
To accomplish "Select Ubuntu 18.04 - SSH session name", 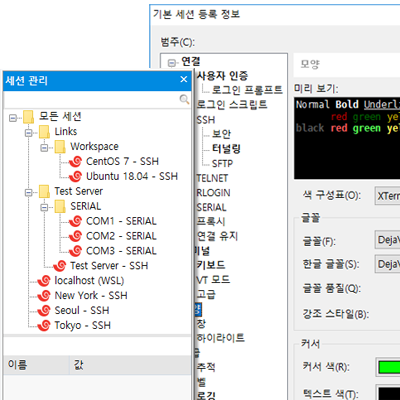I will 132,176.
